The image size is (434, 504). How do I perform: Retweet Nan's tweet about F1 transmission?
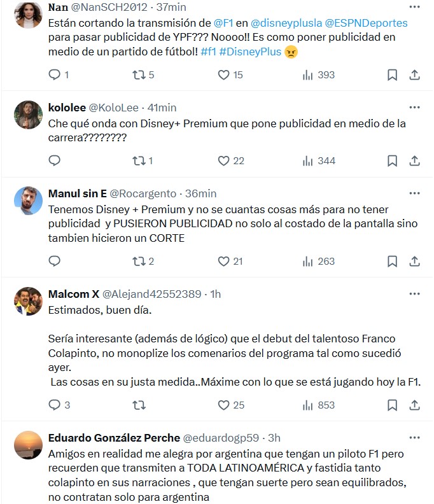[x=139, y=75]
